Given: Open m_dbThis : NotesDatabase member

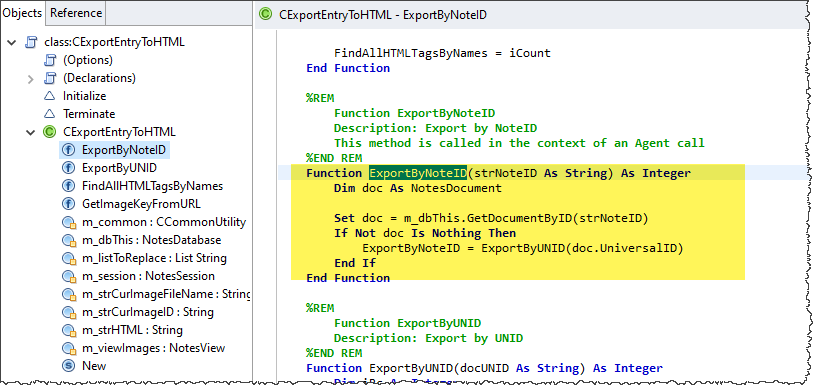Looking at the screenshot, I should pos(151,240).
